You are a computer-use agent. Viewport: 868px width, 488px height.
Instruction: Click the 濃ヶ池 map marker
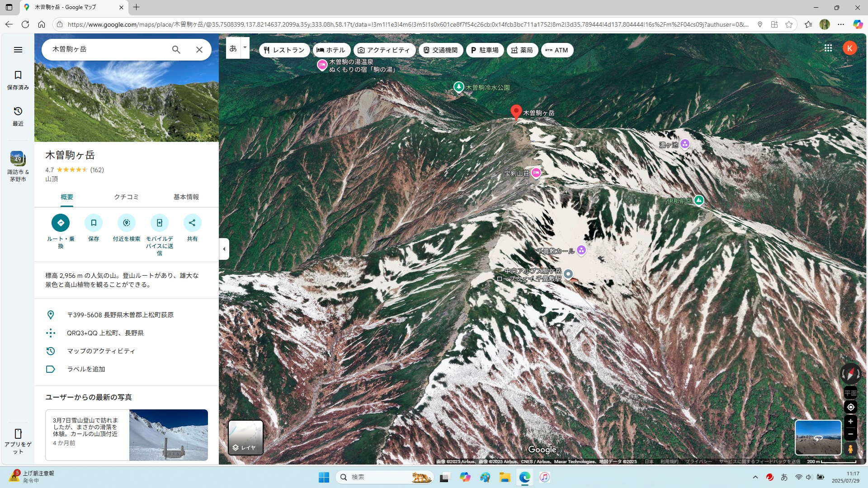(685, 144)
